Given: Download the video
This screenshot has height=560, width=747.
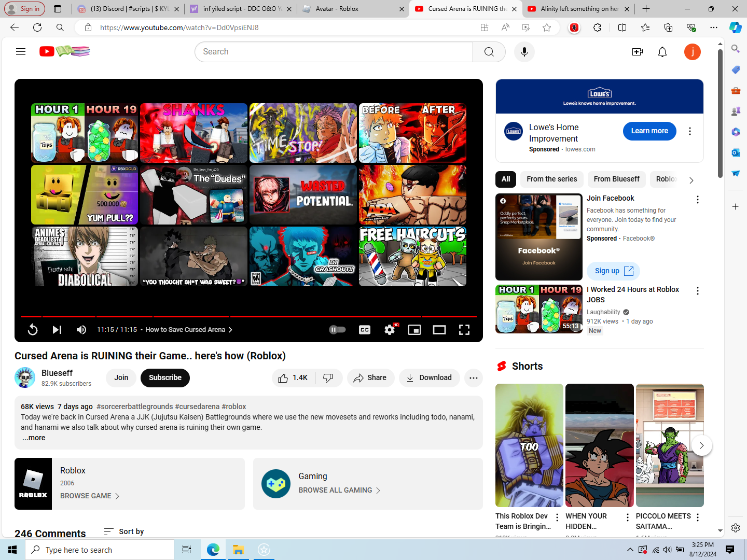Looking at the screenshot, I should pyautogui.click(x=429, y=378).
